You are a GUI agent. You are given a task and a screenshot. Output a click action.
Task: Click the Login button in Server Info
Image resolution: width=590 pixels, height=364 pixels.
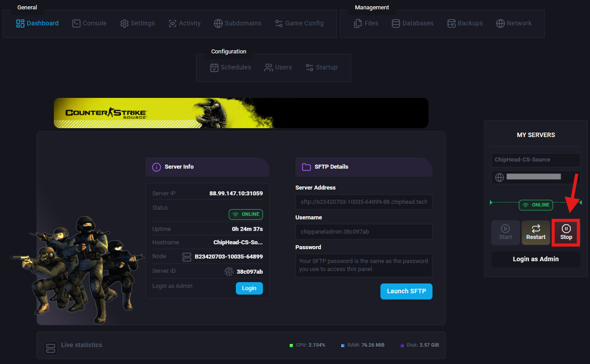pos(249,288)
